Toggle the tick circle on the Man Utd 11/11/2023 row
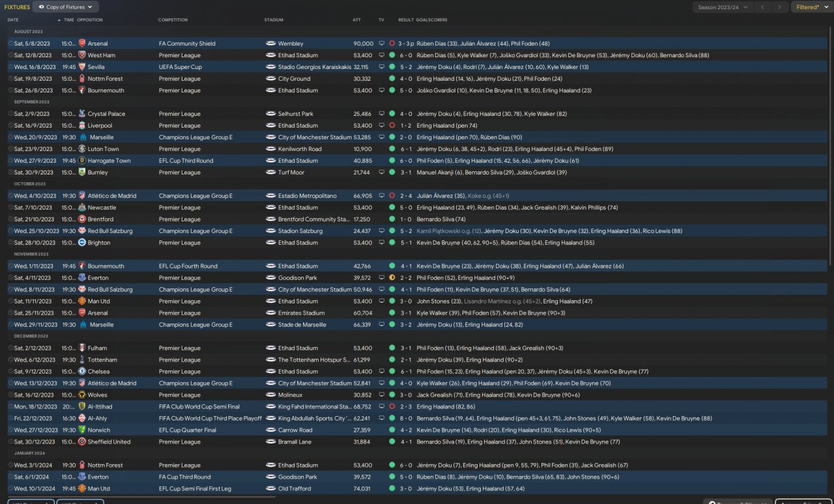The width and height of the screenshot is (834, 504). [10, 301]
